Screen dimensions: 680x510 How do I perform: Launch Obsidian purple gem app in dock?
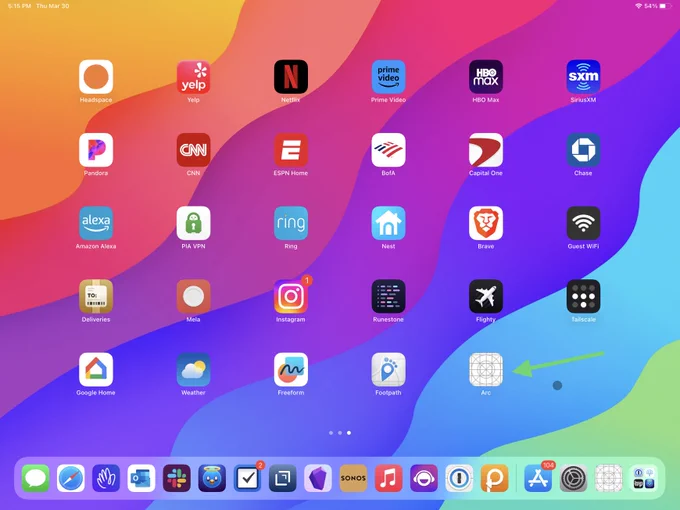[x=318, y=478]
